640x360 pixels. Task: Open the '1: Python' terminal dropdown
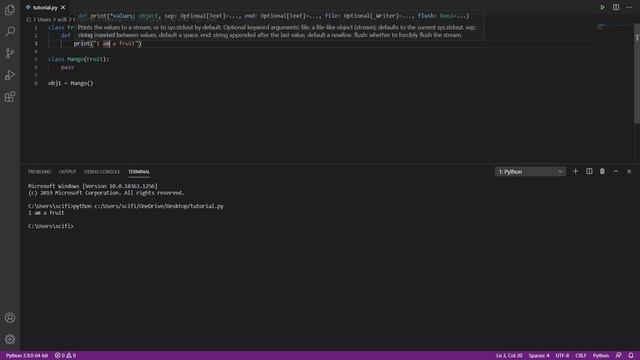coord(530,172)
